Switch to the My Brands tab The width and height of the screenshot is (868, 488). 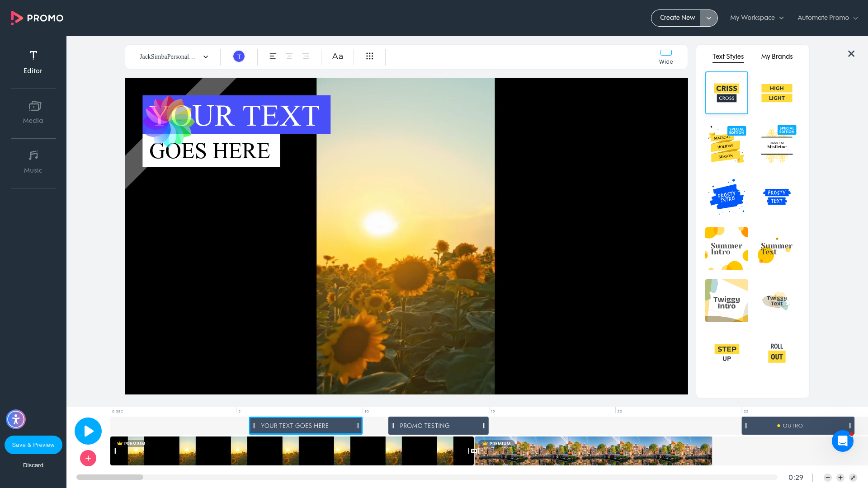[777, 56]
